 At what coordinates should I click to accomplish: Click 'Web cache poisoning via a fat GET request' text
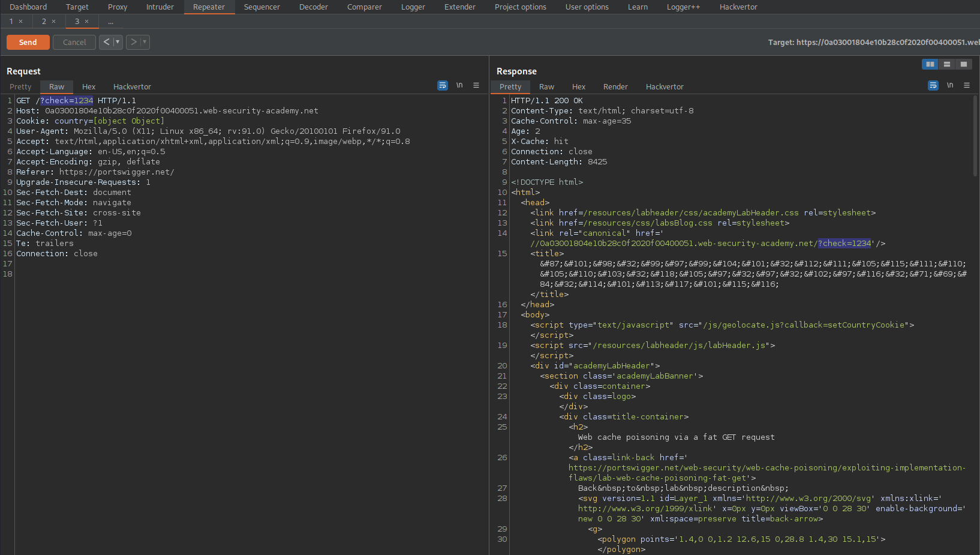click(676, 437)
